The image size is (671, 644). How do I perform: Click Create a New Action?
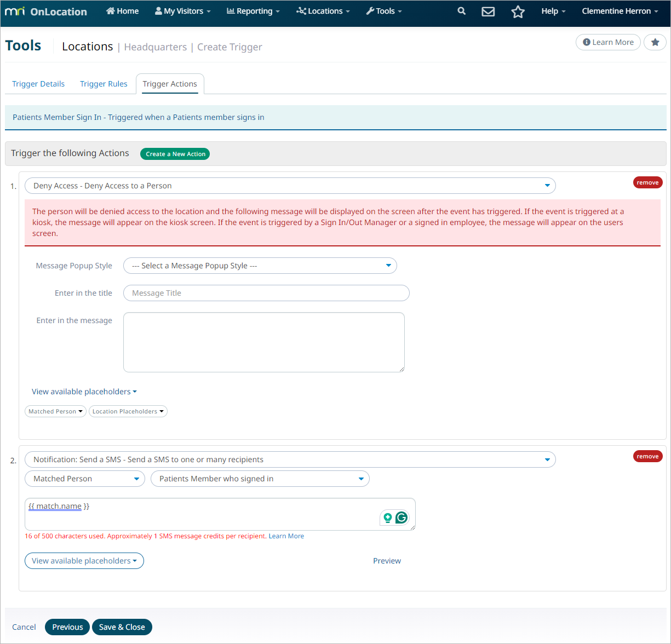pos(175,154)
